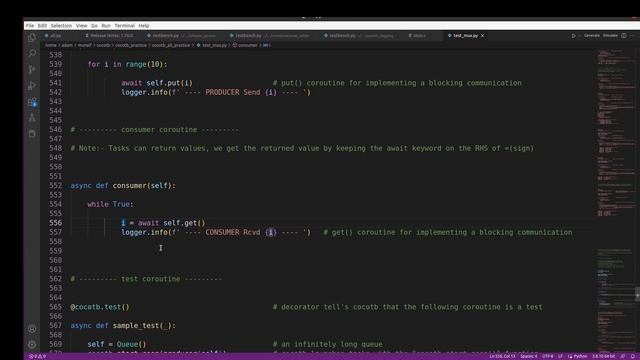Click '# --------- test coroutine' comment
This screenshot has width=640, height=360.
146,279
